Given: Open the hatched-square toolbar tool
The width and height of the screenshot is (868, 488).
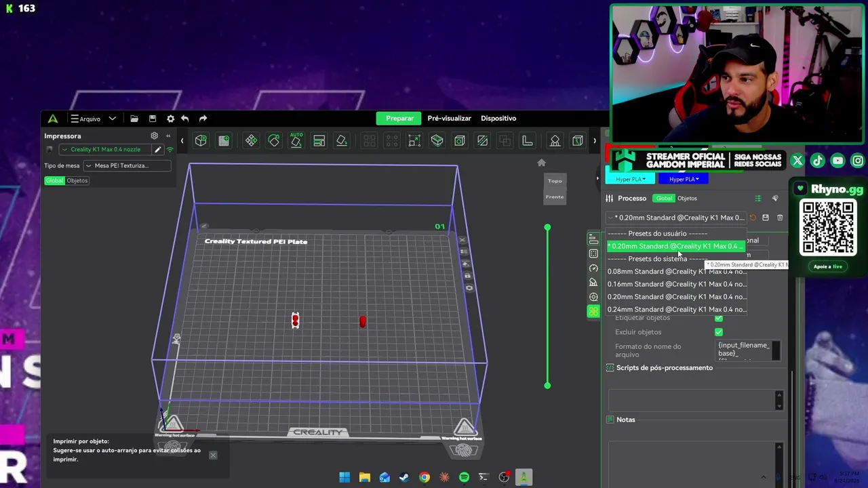Looking at the screenshot, I should (482, 140).
